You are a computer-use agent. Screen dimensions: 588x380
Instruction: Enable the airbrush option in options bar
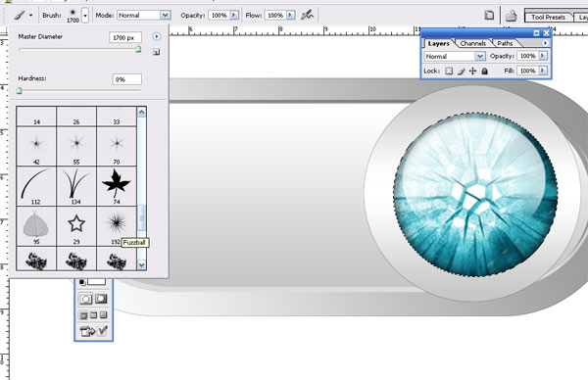click(307, 15)
